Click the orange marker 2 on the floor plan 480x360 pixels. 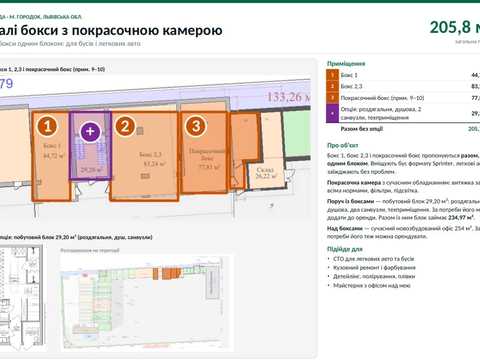(x=125, y=126)
